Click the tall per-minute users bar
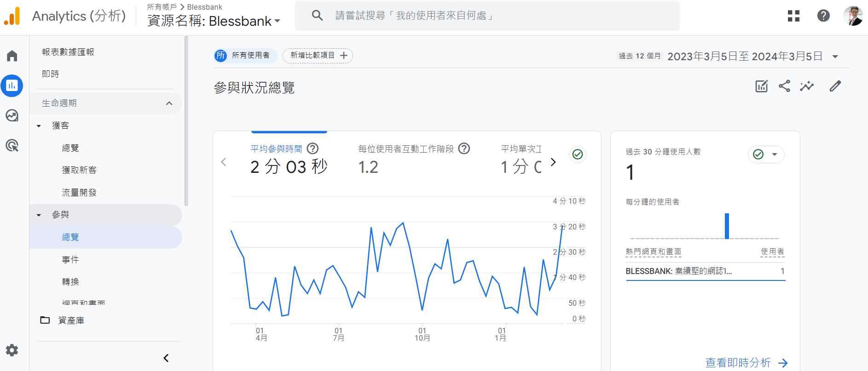Viewport: 868px width, 371px height. (x=727, y=226)
